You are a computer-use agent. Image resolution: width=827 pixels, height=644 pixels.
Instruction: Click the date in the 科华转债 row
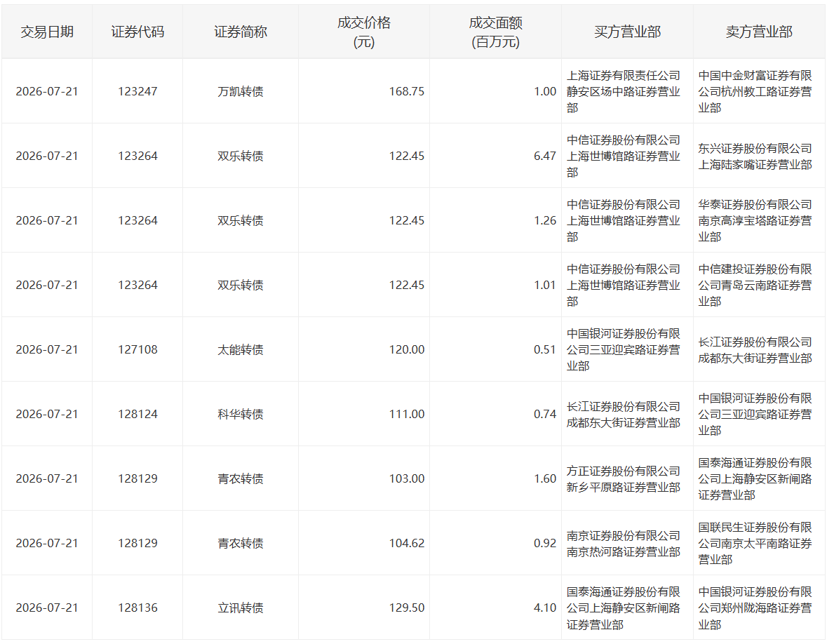[47, 414]
